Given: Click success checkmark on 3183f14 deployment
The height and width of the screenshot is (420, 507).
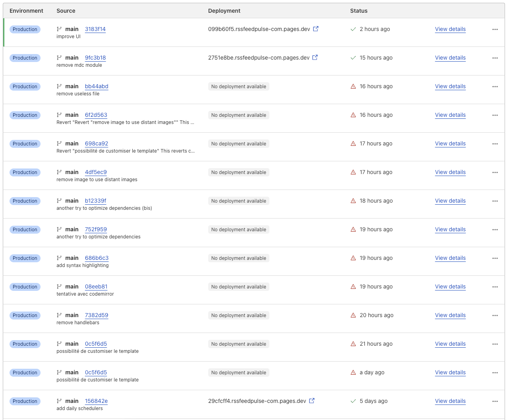Looking at the screenshot, I should [353, 29].
